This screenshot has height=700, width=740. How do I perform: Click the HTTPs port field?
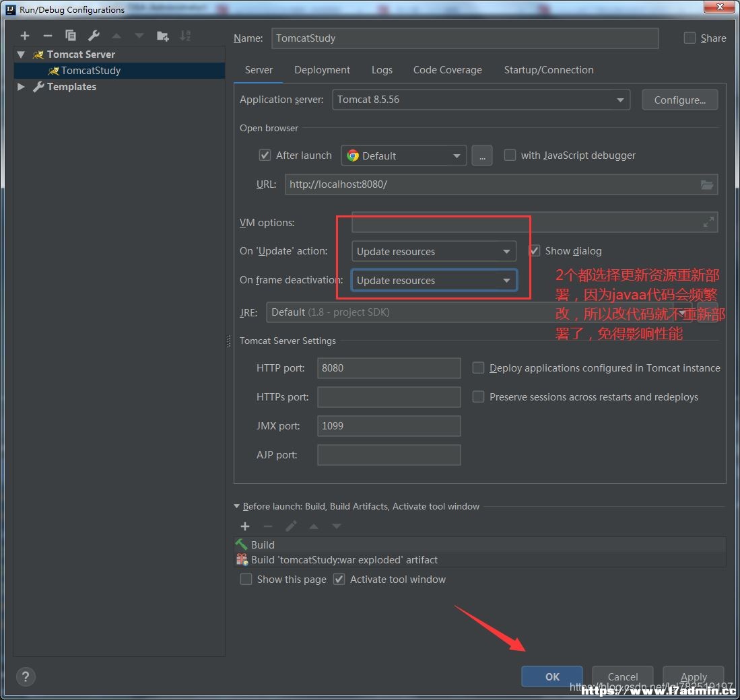(389, 397)
